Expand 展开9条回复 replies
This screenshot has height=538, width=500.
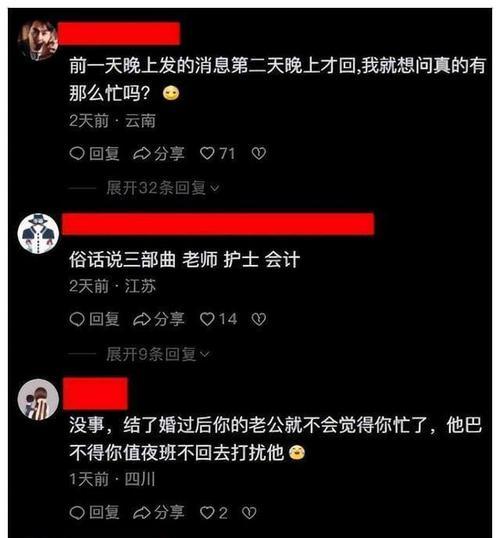(x=158, y=354)
